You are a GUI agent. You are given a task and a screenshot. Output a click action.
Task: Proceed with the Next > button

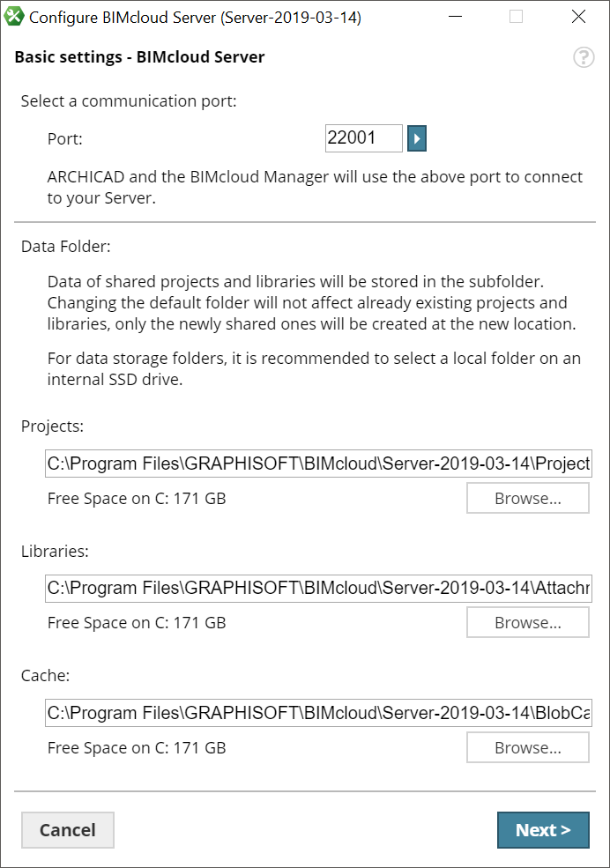(543, 830)
